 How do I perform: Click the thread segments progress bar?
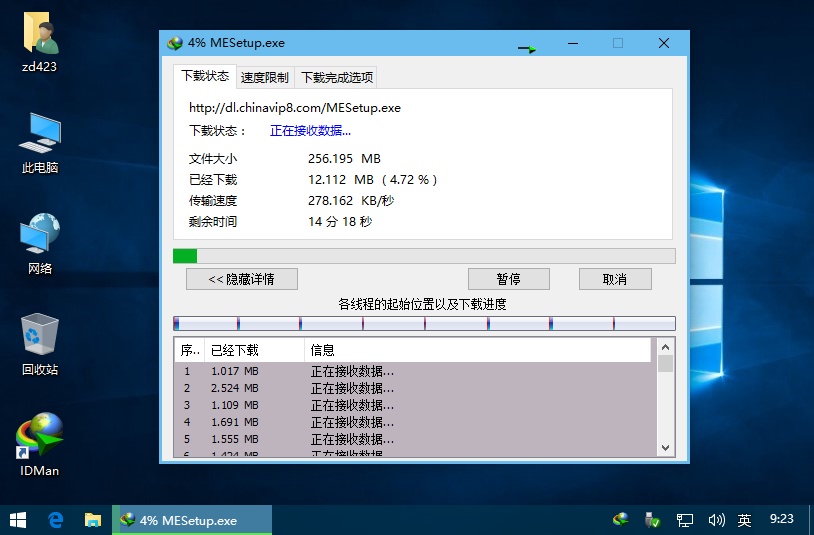(424, 324)
